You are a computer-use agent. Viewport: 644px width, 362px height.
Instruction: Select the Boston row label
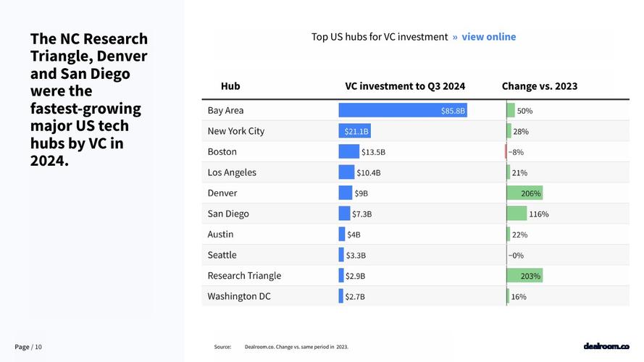pos(222,152)
